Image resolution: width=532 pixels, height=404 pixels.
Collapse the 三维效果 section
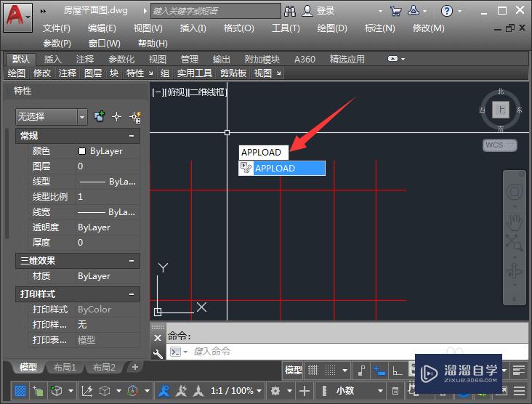tap(132, 261)
